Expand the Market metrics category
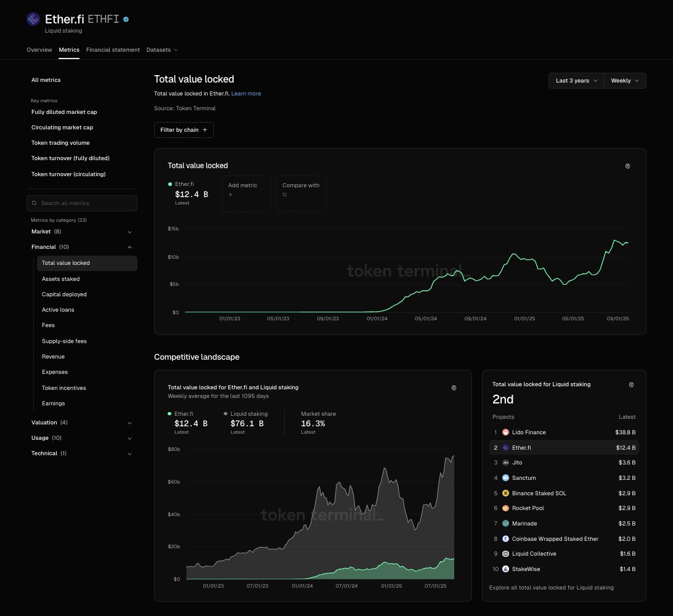The image size is (673, 616). (x=81, y=232)
